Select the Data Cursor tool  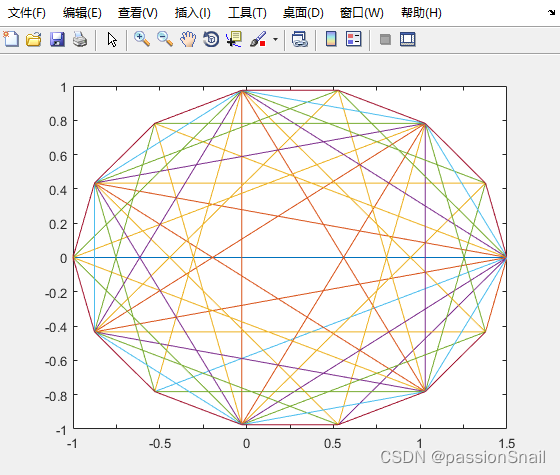(234, 39)
